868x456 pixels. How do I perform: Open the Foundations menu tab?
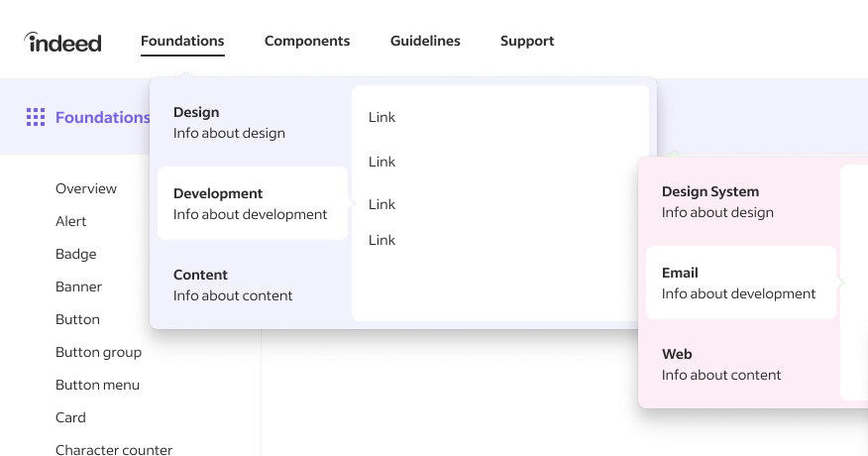[x=182, y=42]
